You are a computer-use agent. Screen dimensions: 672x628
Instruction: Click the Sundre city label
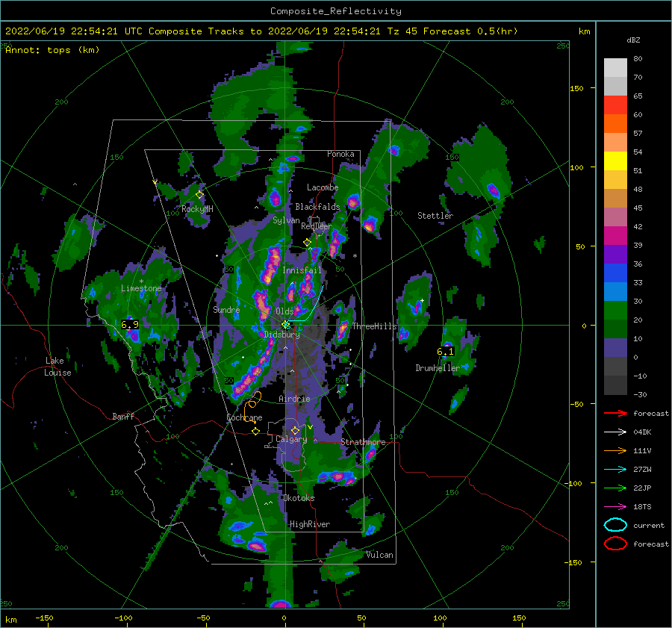pos(226,309)
